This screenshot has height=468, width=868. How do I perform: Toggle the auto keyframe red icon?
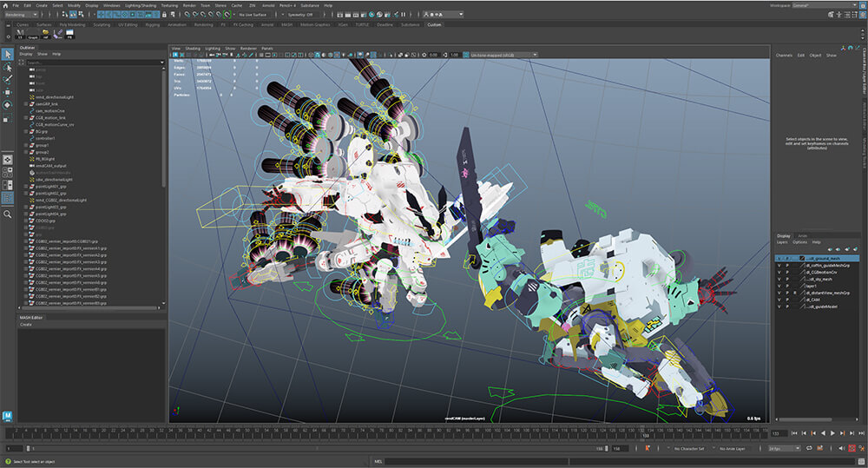tap(852, 449)
